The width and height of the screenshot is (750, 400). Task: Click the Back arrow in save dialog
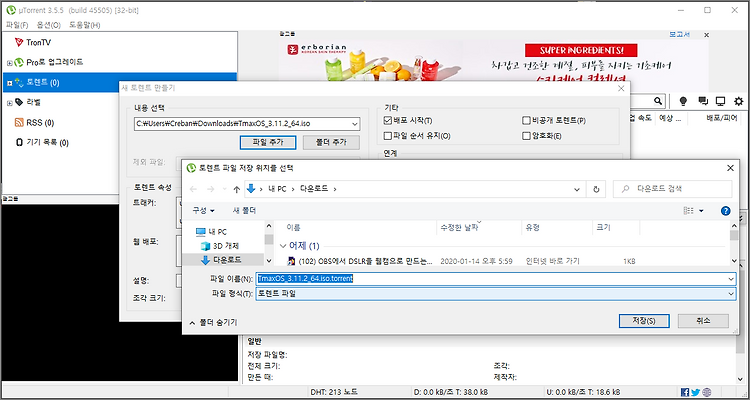(x=193, y=189)
